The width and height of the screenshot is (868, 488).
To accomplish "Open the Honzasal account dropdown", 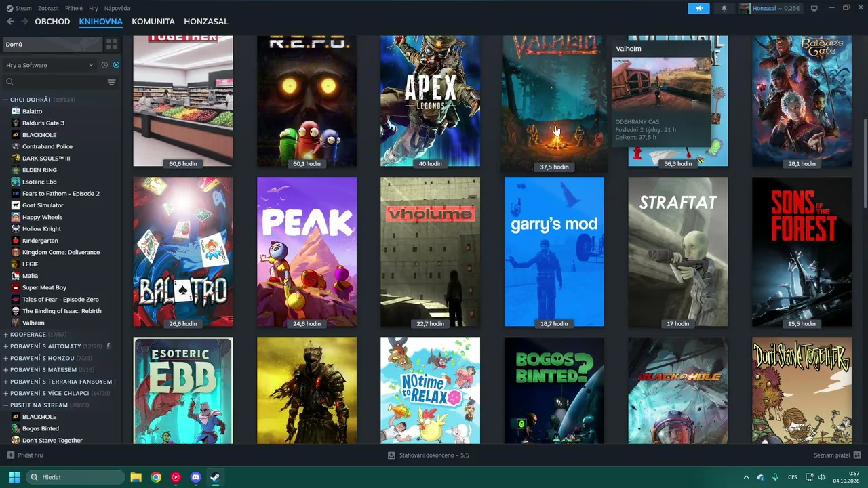I will [770, 8].
